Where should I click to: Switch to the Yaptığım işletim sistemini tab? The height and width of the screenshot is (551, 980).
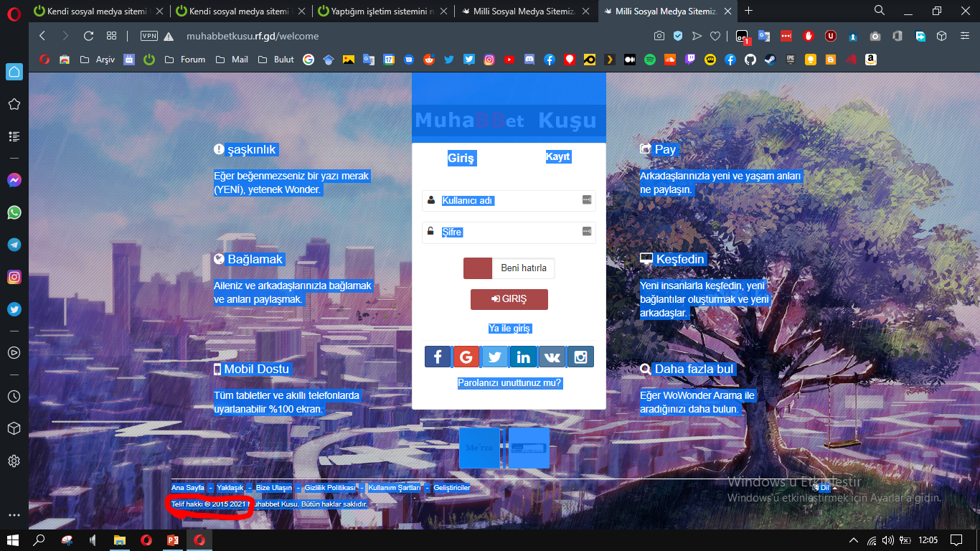coord(383,11)
